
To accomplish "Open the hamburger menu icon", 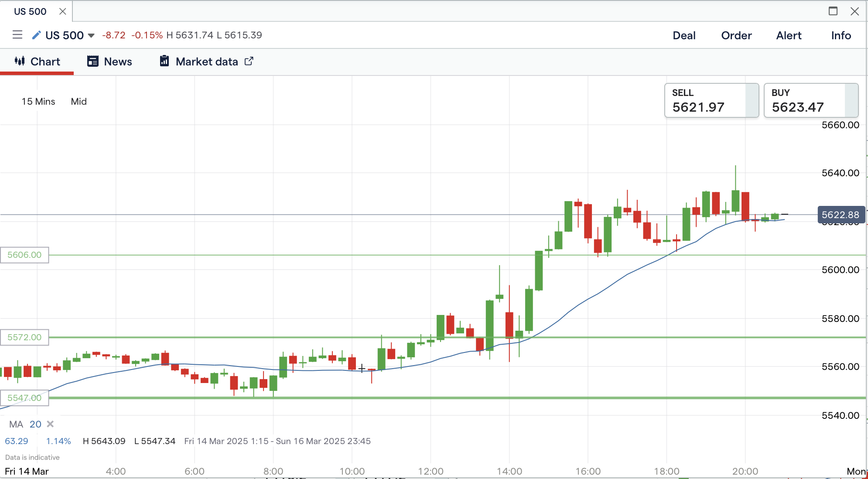I will click(x=17, y=35).
